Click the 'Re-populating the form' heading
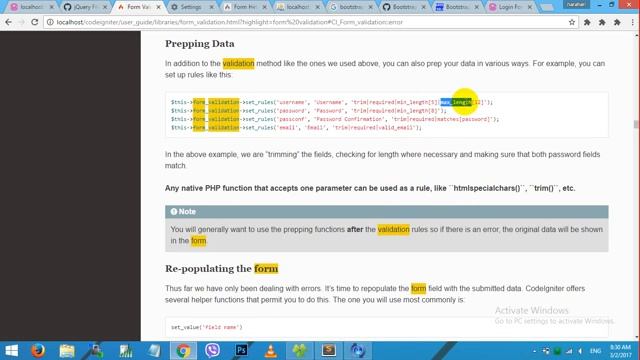The width and height of the screenshot is (640, 360). (222, 269)
